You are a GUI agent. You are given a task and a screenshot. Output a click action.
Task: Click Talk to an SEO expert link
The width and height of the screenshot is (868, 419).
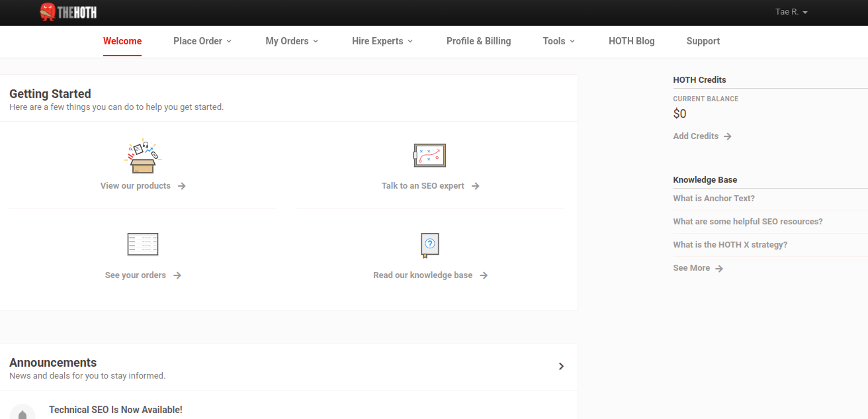[423, 186]
